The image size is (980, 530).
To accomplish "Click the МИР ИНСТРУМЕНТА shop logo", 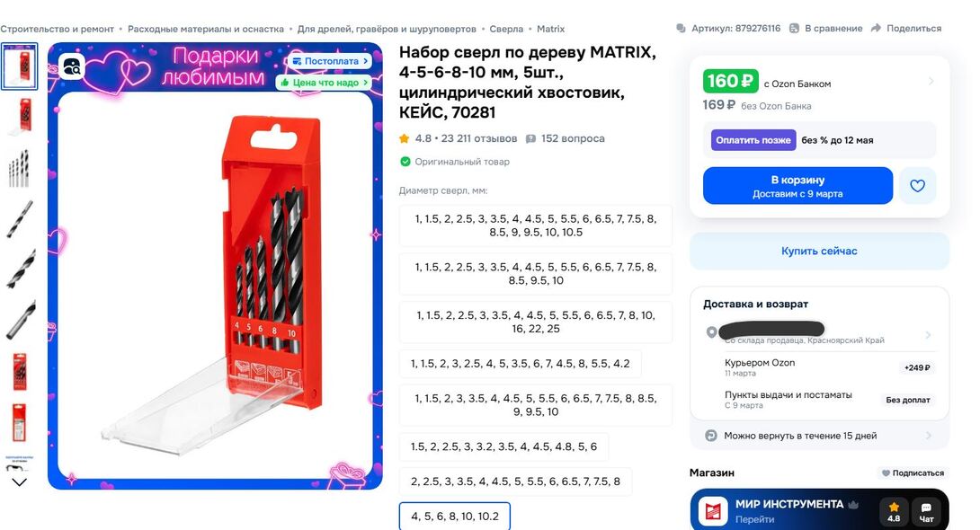I will tap(713, 510).
